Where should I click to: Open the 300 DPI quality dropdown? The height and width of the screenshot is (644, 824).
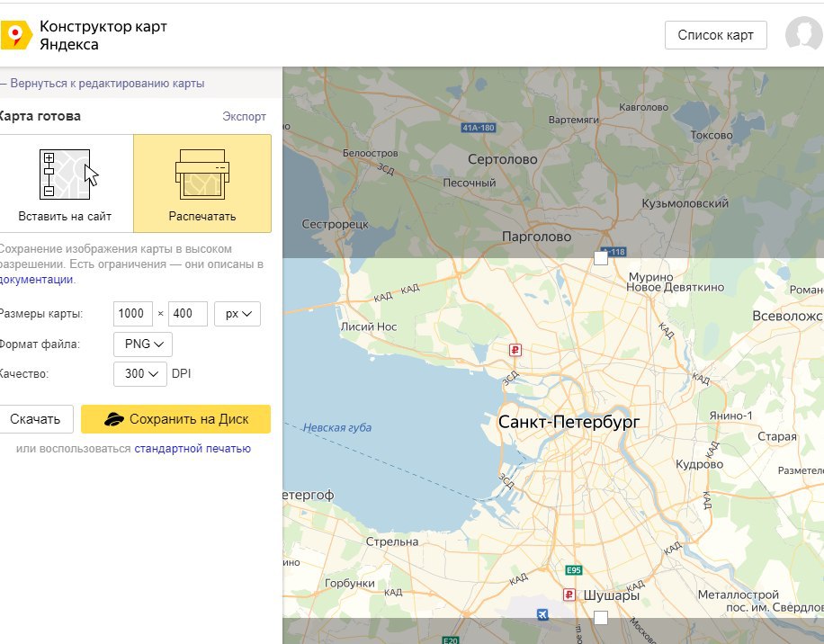[x=140, y=374]
